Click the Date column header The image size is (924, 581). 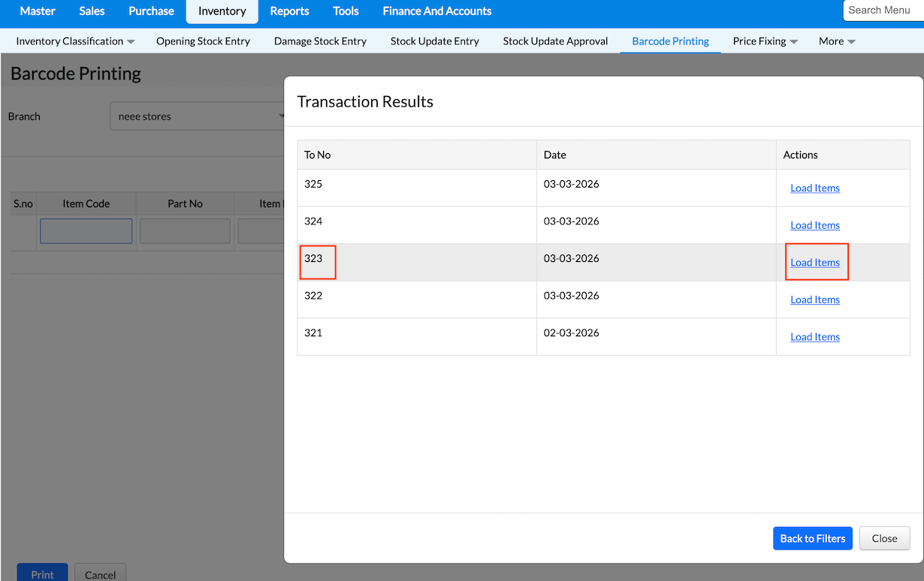pos(657,155)
